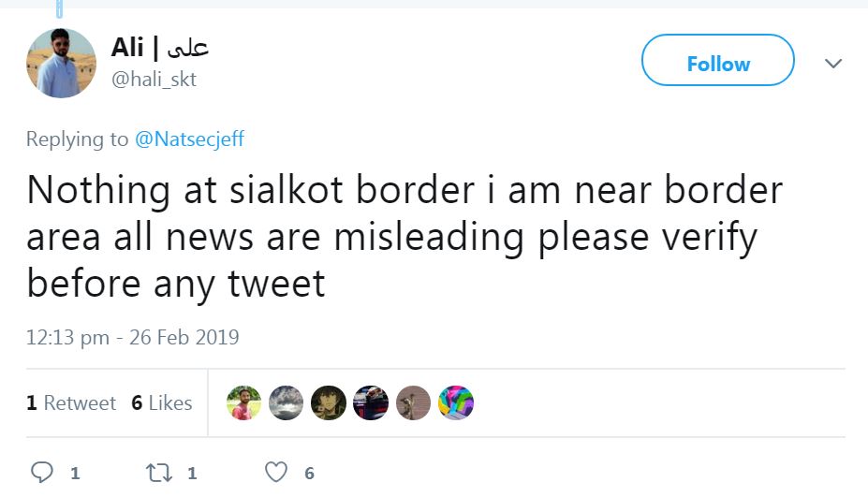Click the reply speech bubble icon
Image resolution: width=868 pixels, height=497 pixels.
(43, 473)
